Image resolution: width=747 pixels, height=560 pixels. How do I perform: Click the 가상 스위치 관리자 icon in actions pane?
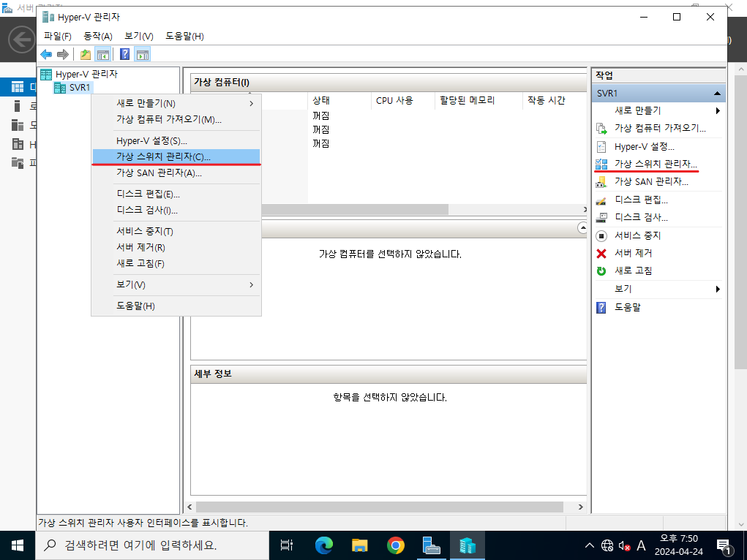pos(601,164)
